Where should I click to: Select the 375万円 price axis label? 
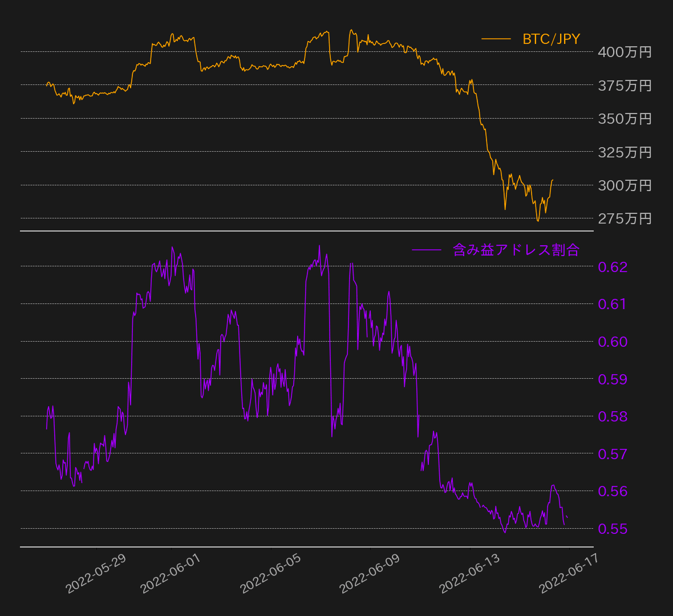(x=625, y=86)
